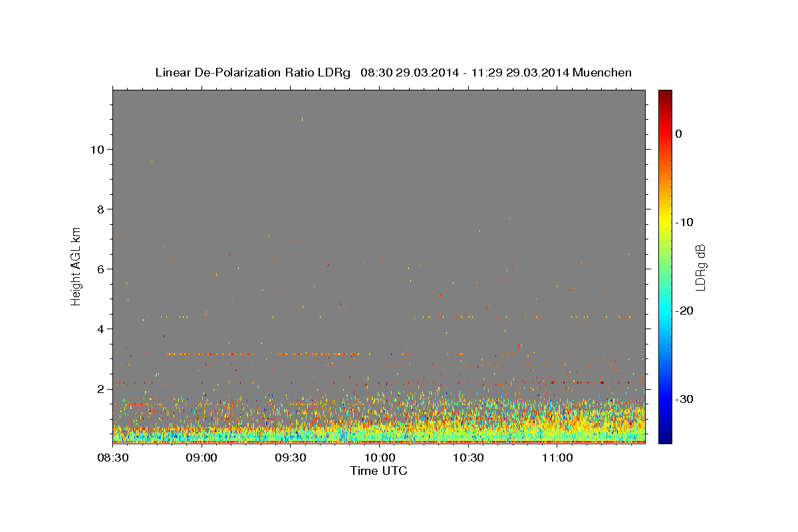Click the dark red top of colorbar

(665, 94)
